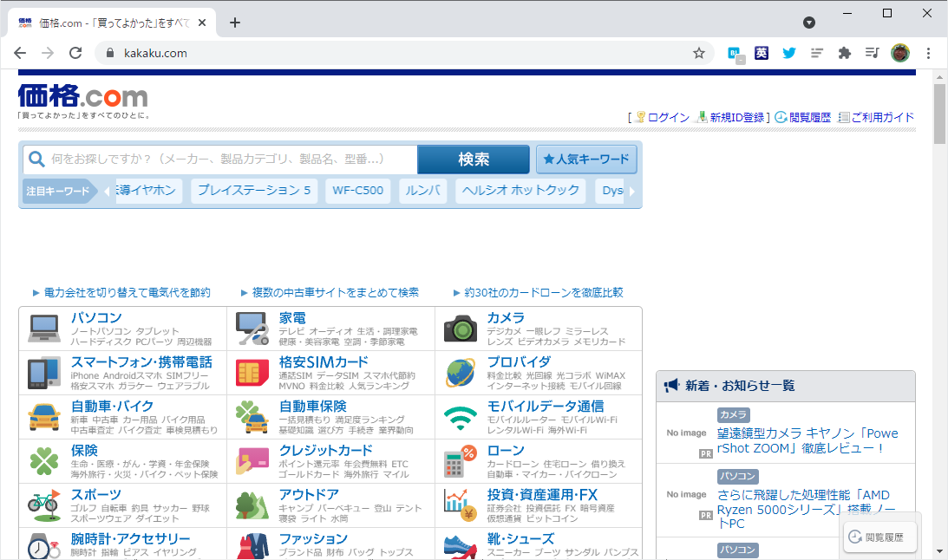Show next 注目キーワード with right arrow
Viewport: 948px width, 560px height.
632,191
